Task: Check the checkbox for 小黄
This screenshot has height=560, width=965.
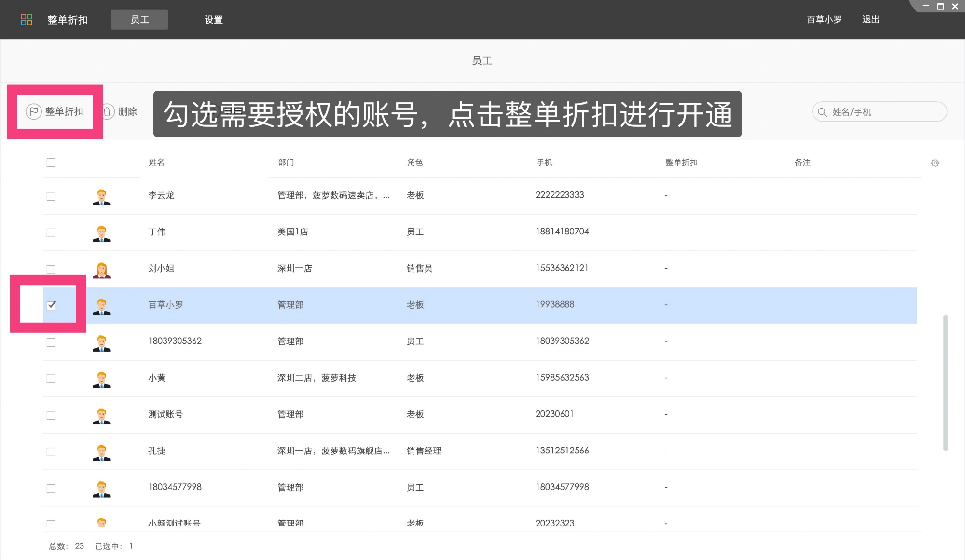Action: [x=51, y=379]
